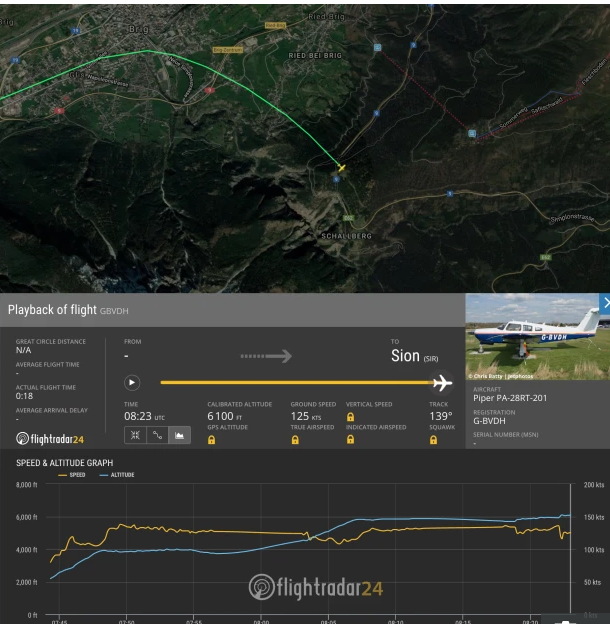The image size is (610, 624).
Task: Toggle the SPEED series in graph legend
Action: click(x=74, y=475)
